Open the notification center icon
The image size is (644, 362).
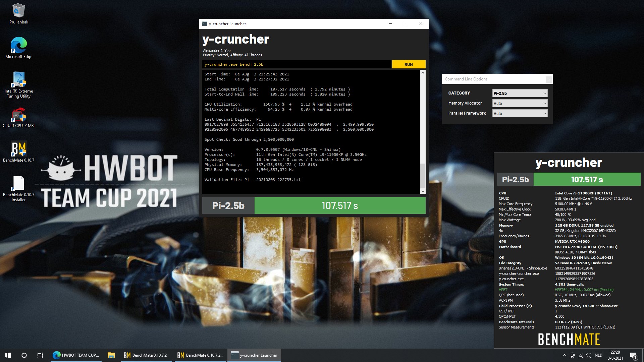pyautogui.click(x=633, y=355)
